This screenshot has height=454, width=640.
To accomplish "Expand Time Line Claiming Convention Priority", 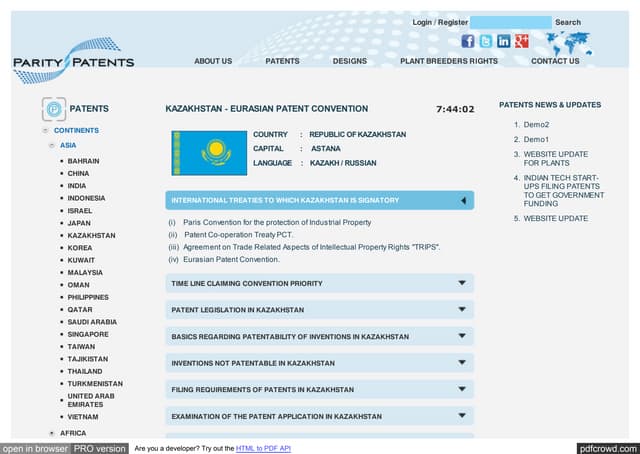I will [x=462, y=283].
